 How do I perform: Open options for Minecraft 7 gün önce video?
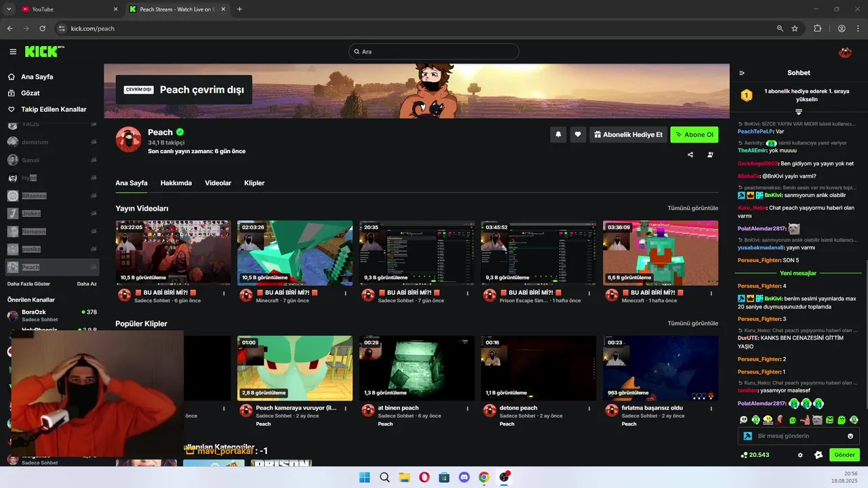click(x=346, y=293)
